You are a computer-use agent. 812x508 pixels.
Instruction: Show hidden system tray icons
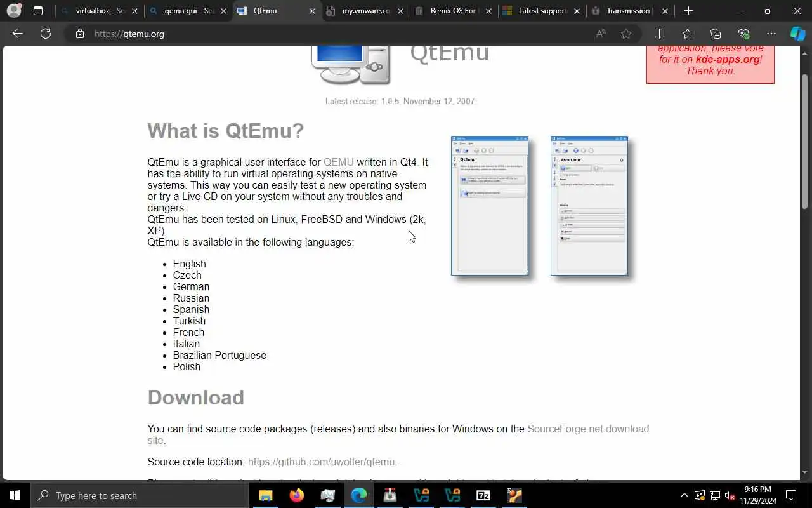[x=684, y=495]
